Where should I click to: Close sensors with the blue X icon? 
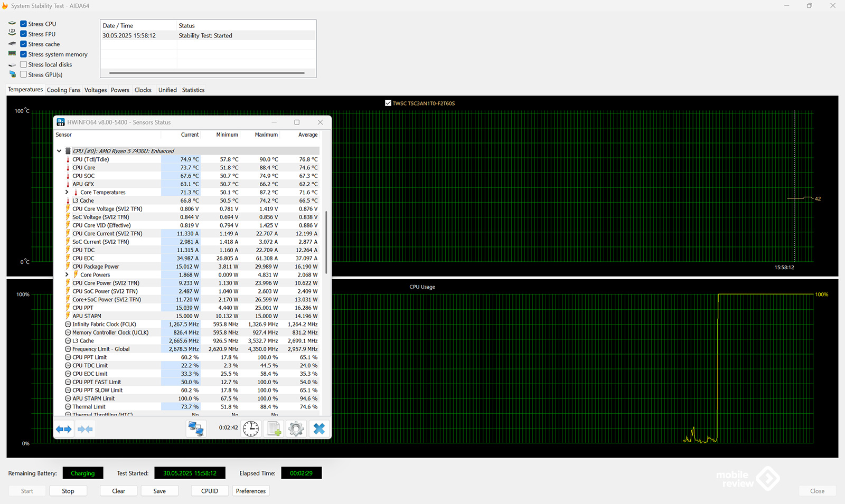point(319,429)
